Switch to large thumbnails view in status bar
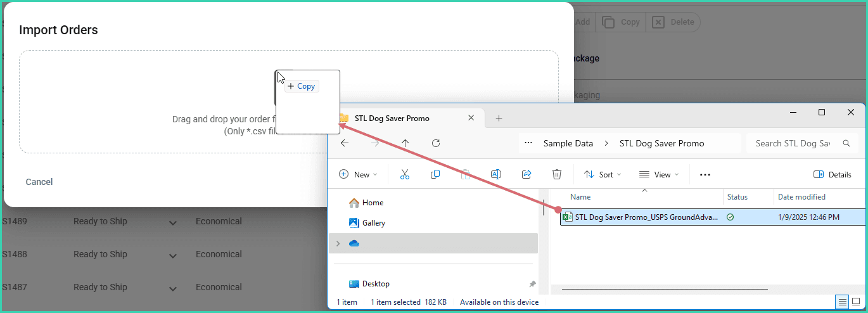The height and width of the screenshot is (313, 868). pos(856,302)
